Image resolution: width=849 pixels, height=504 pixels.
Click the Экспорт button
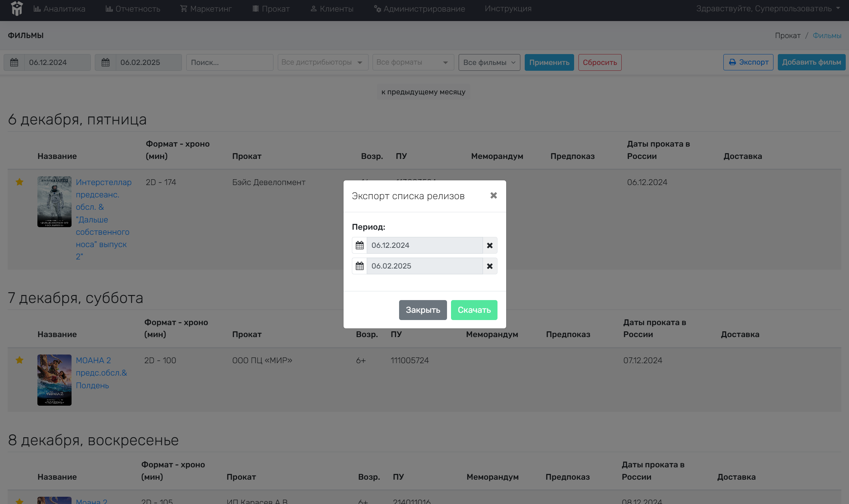click(x=748, y=62)
